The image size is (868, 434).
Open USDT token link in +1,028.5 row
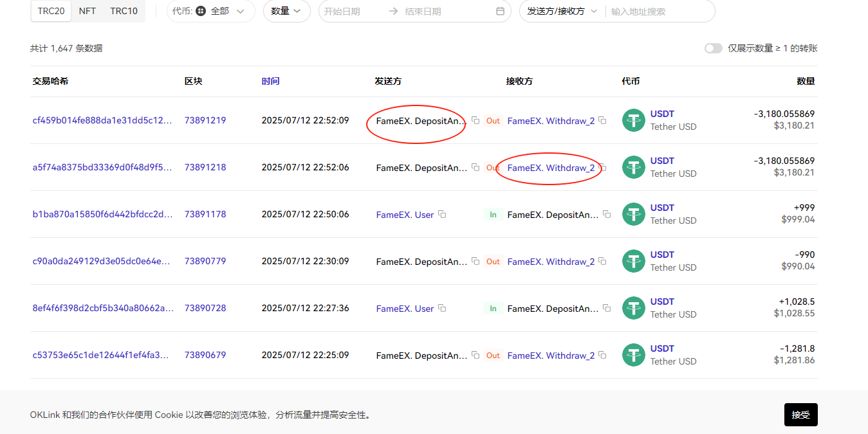662,302
